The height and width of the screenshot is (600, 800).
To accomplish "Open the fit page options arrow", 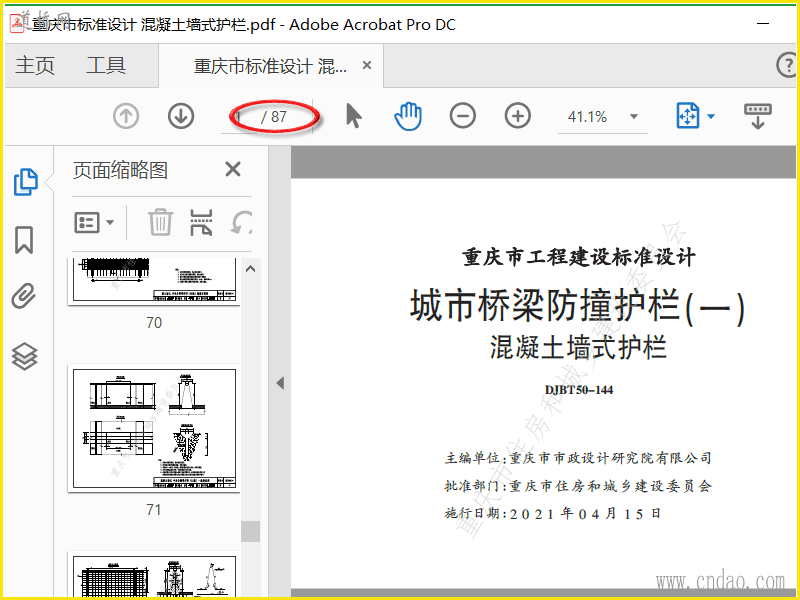I will point(711,116).
